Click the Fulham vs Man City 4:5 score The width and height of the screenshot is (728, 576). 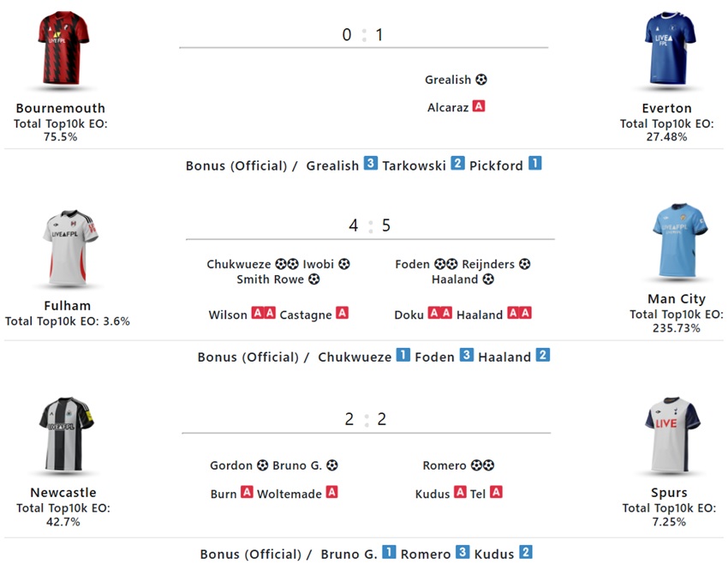[370, 225]
